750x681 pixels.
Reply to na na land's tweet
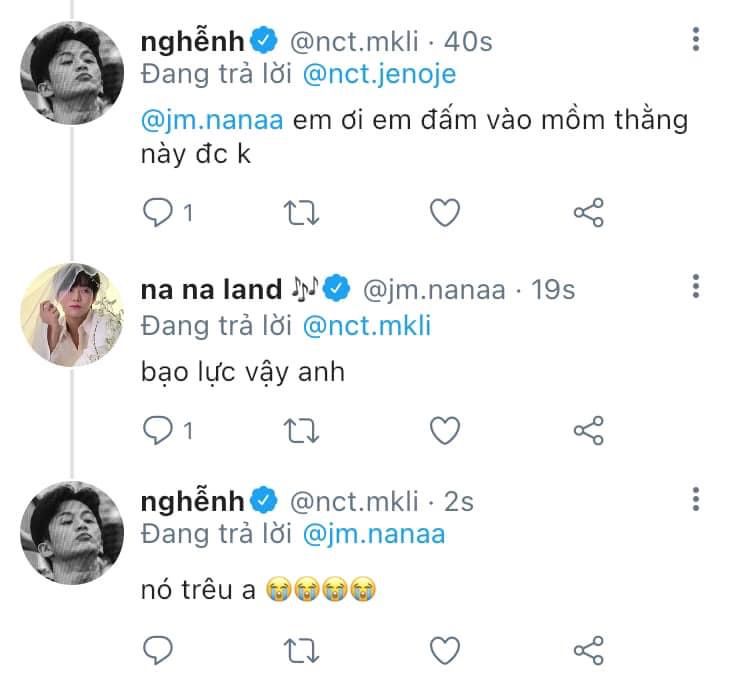coord(158,431)
